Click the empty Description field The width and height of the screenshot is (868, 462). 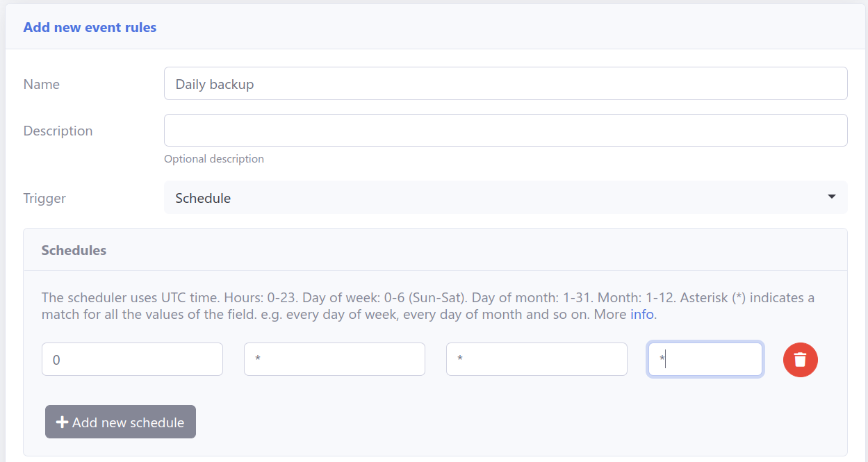pyautogui.click(x=506, y=130)
